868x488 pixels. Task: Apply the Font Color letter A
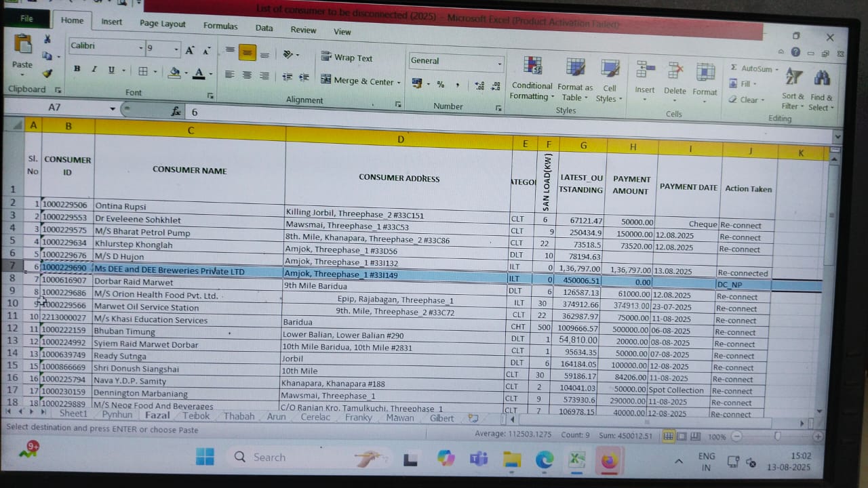coord(199,73)
